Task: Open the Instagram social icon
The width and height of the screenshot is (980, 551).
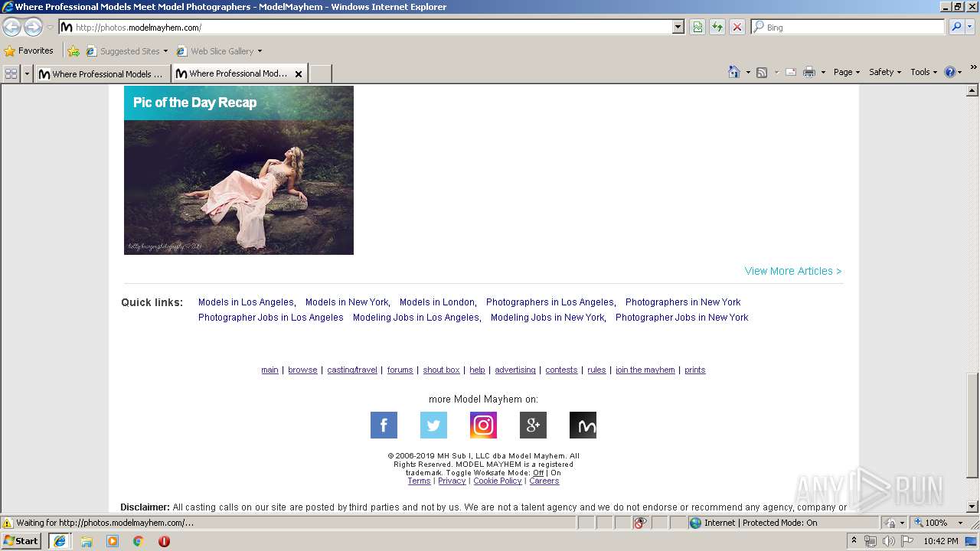Action: pos(483,425)
